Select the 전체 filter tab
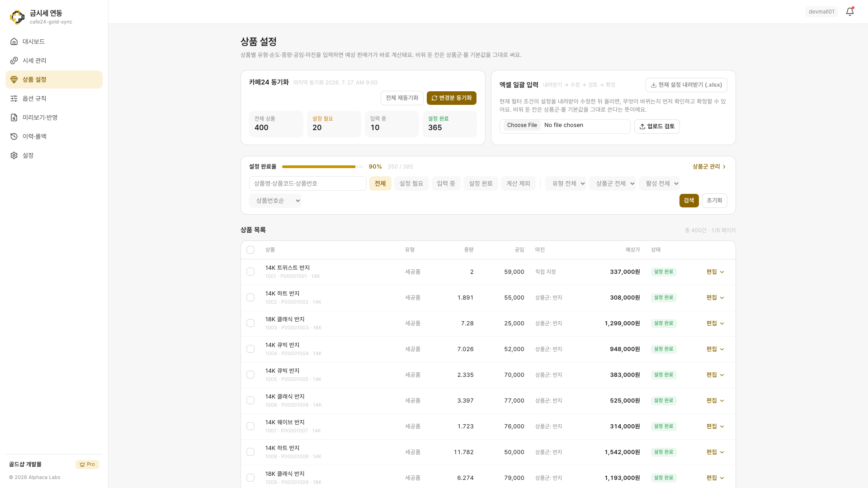This screenshot has height=488, width=868. [x=380, y=183]
